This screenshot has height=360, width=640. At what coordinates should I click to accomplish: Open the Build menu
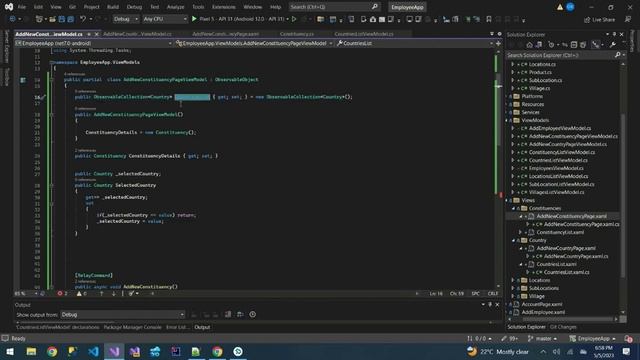pos(113,7)
